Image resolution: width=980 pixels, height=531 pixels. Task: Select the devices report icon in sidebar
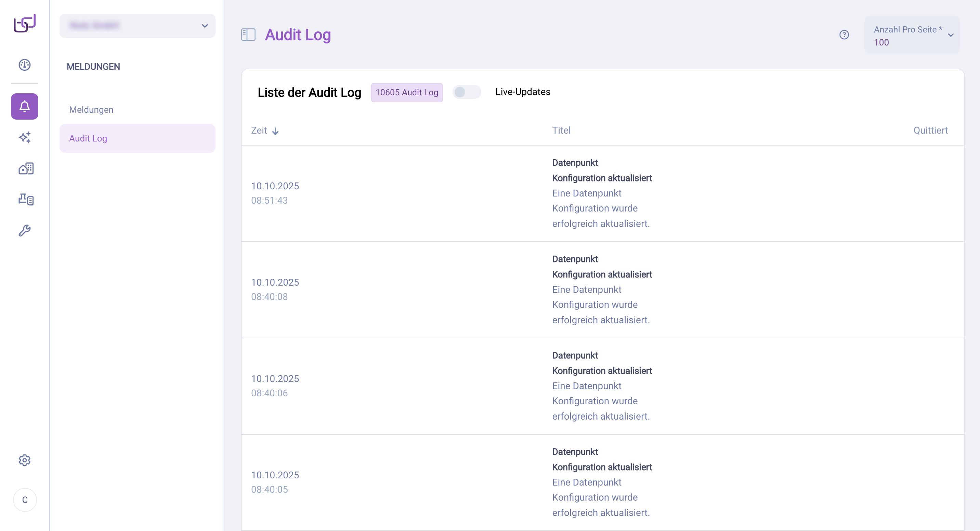[24, 200]
